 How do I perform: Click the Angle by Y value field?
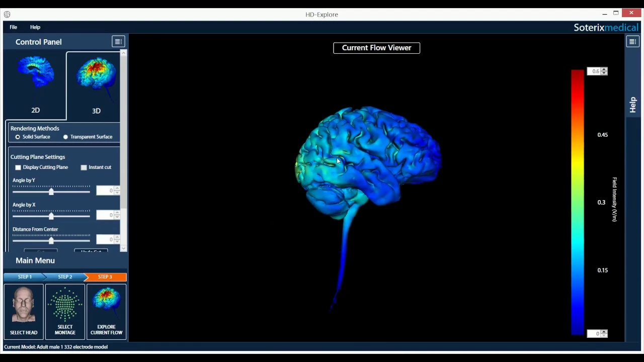105,191
